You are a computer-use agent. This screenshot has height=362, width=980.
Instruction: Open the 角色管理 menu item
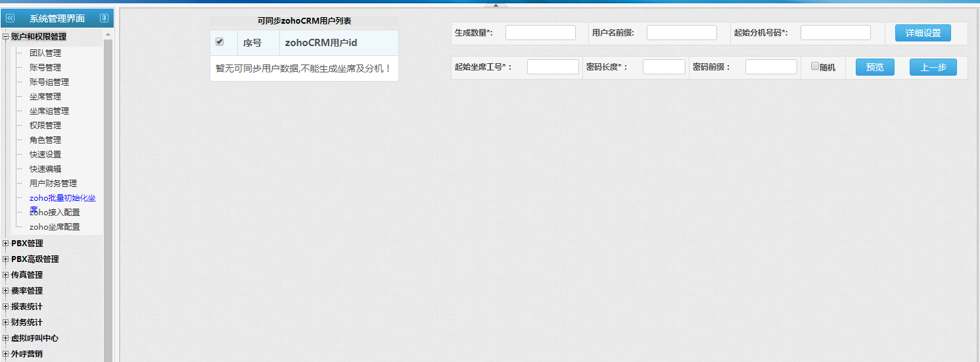45,140
